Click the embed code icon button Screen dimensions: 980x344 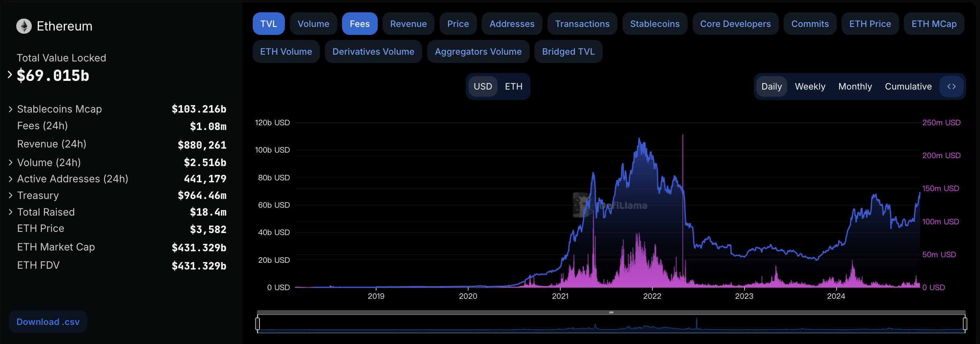coord(951,86)
